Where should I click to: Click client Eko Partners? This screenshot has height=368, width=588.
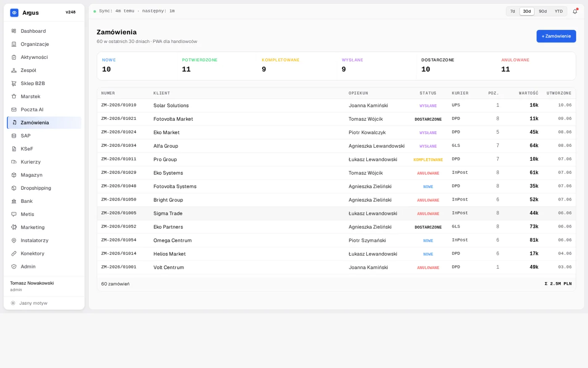point(168,227)
